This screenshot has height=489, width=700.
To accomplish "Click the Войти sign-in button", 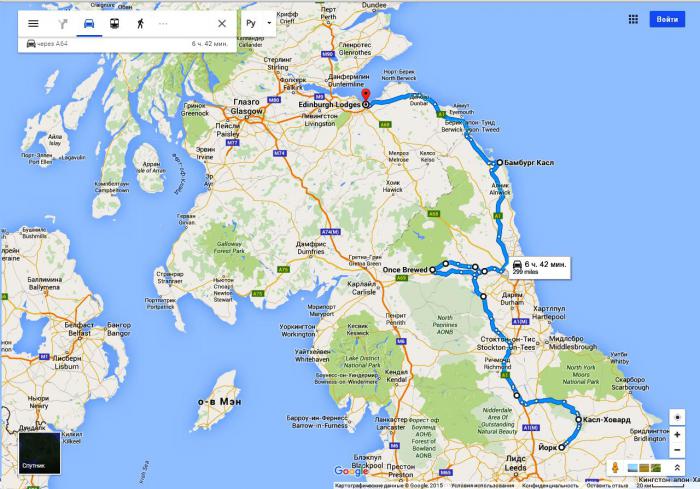I will click(x=667, y=19).
